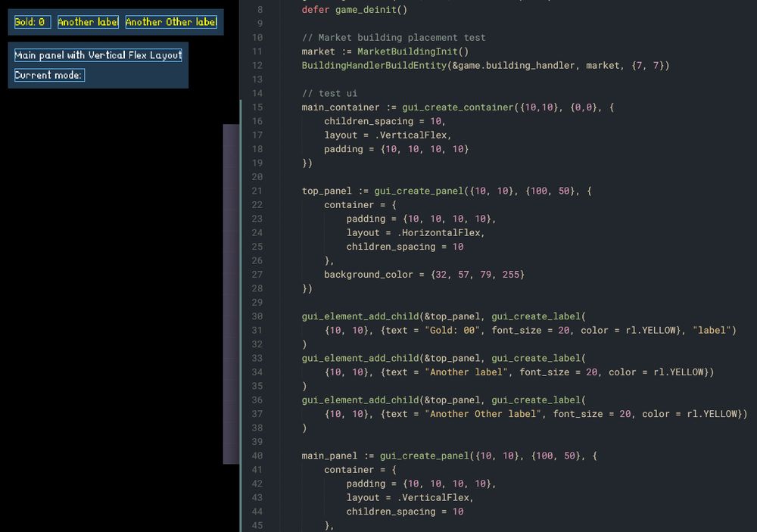This screenshot has height=532, width=757.
Task: Click the "Current mode:" label
Action: pyautogui.click(x=49, y=75)
